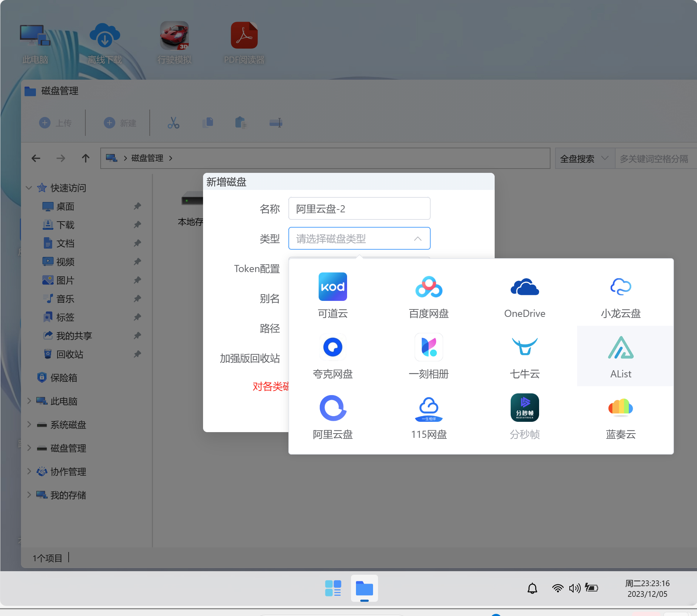The width and height of the screenshot is (697, 616).
Task: Select 分秒帧 disk type
Action: pyautogui.click(x=525, y=416)
